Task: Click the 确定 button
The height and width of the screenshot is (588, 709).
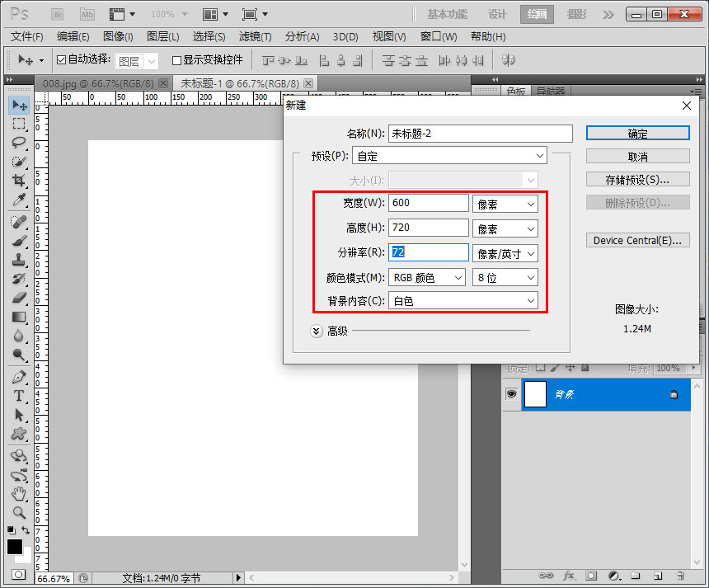Action: click(637, 134)
